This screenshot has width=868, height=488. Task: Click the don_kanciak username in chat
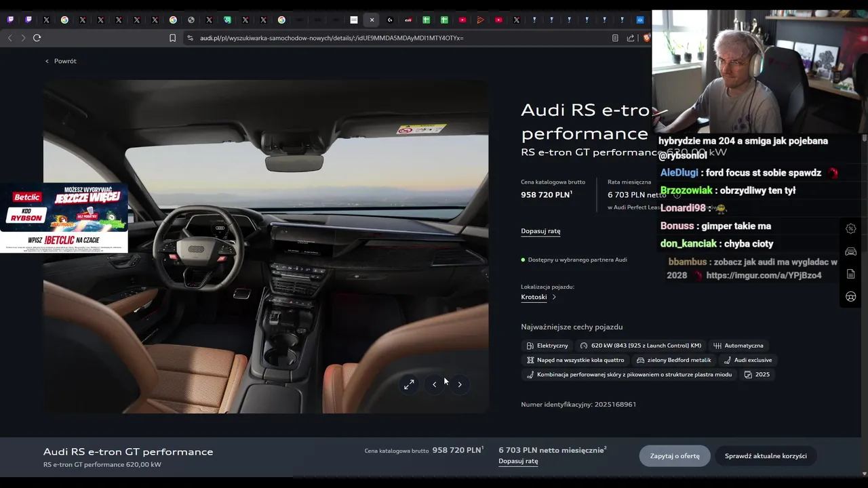coord(687,243)
